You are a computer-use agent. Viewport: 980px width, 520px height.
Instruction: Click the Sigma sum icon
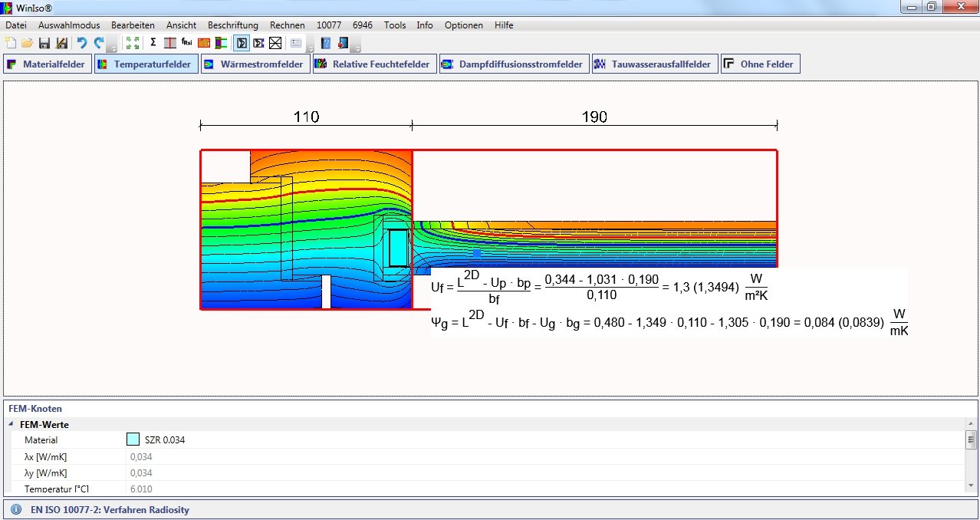(x=153, y=43)
